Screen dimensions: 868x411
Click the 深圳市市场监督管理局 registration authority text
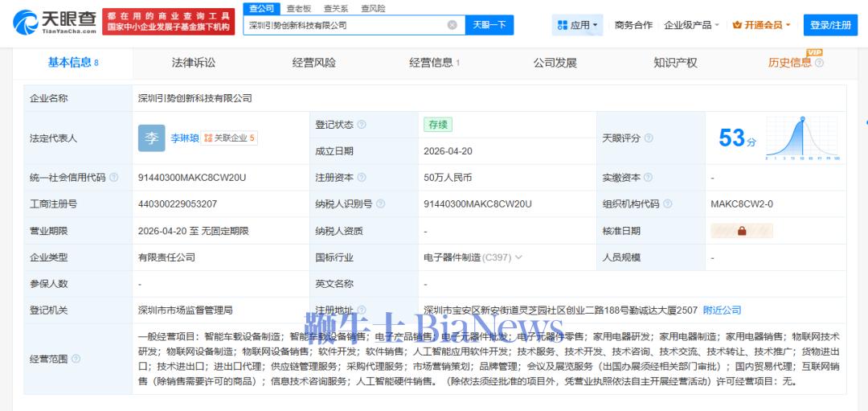click(186, 310)
